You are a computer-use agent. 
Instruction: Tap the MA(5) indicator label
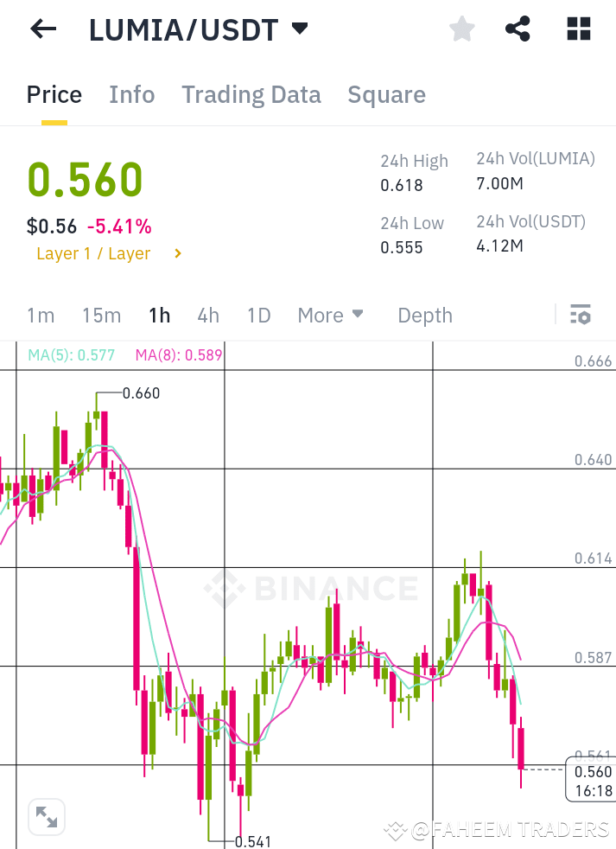pyautogui.click(x=71, y=354)
